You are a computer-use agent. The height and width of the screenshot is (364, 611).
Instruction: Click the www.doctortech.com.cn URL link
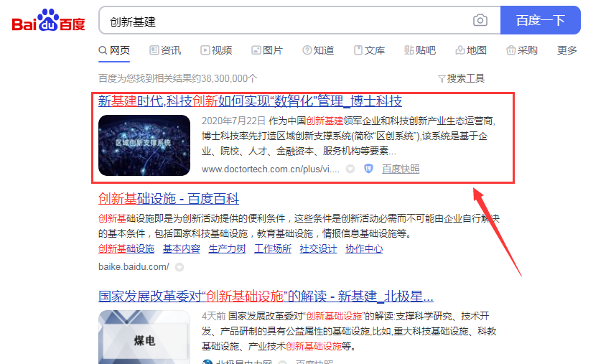[271, 169]
